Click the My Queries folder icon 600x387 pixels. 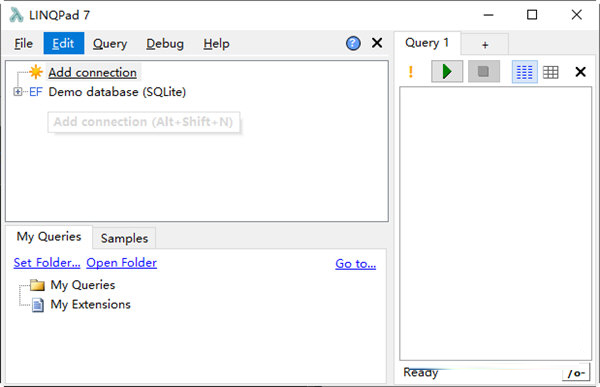tap(38, 285)
